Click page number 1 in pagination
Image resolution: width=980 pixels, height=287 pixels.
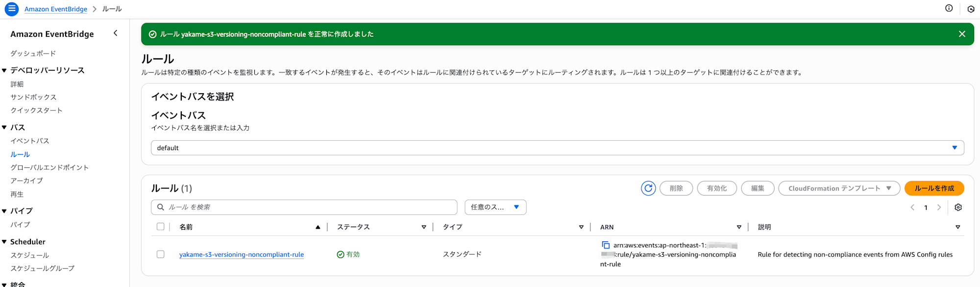click(x=926, y=208)
